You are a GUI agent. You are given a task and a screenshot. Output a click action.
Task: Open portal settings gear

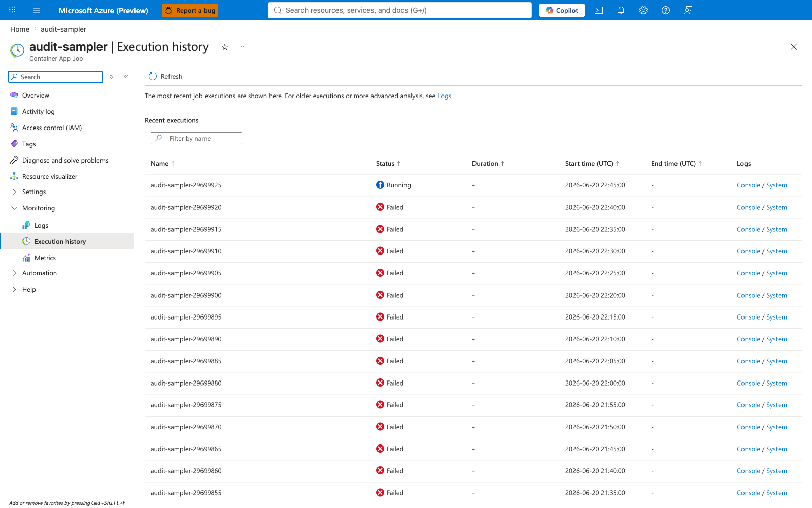(x=644, y=10)
